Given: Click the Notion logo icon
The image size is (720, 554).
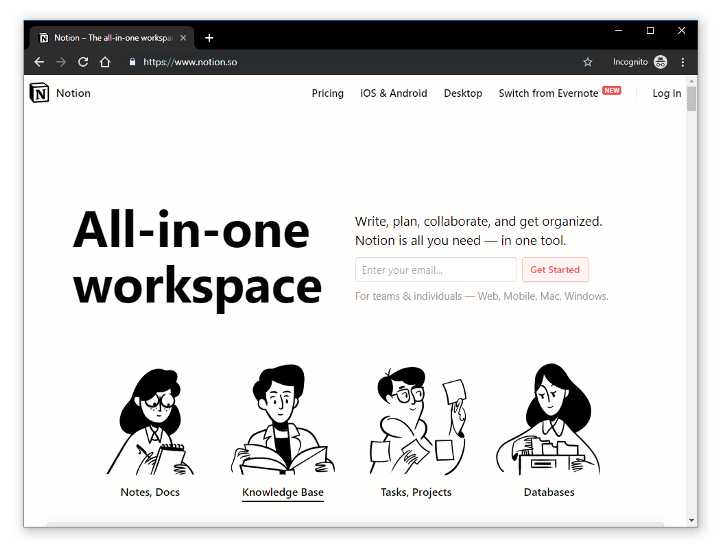Looking at the screenshot, I should point(39,93).
